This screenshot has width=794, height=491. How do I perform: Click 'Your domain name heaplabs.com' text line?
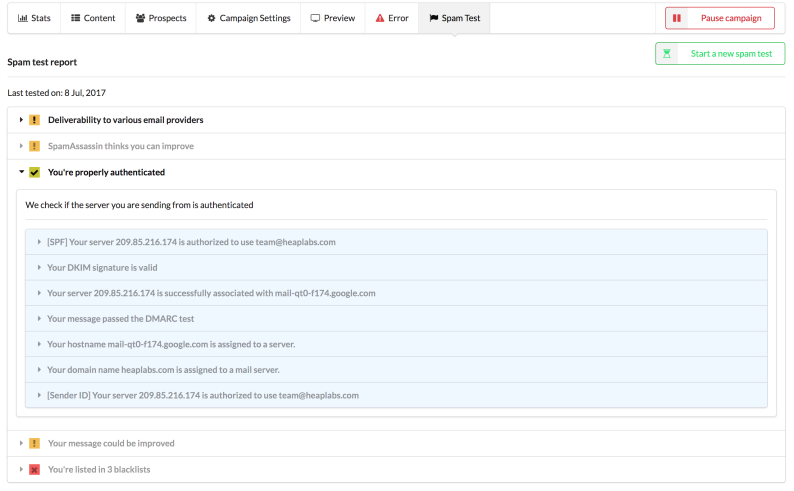163,370
